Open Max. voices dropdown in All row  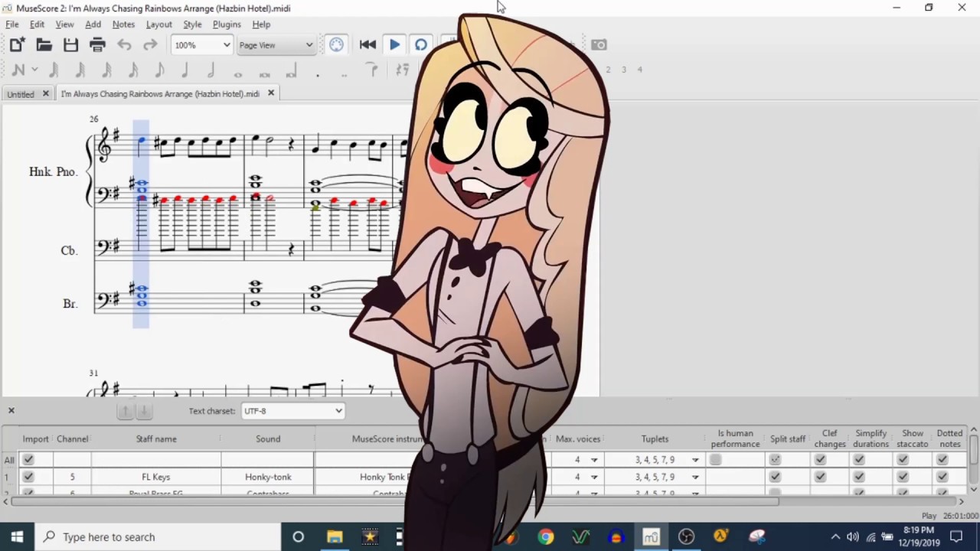pyautogui.click(x=593, y=460)
